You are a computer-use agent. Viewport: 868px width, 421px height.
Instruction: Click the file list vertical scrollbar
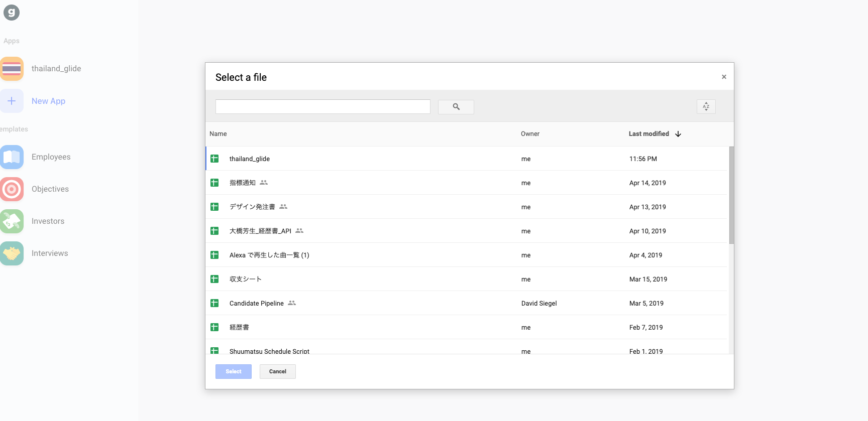pos(731,195)
